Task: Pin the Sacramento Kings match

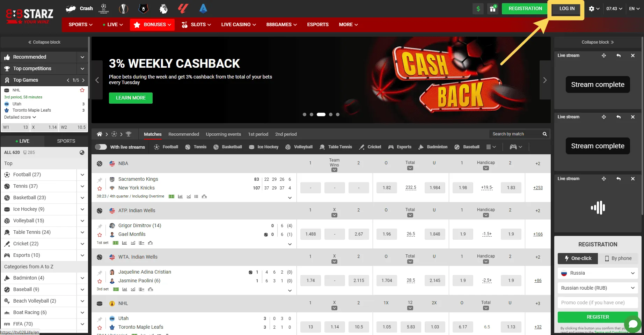Action: point(100,180)
